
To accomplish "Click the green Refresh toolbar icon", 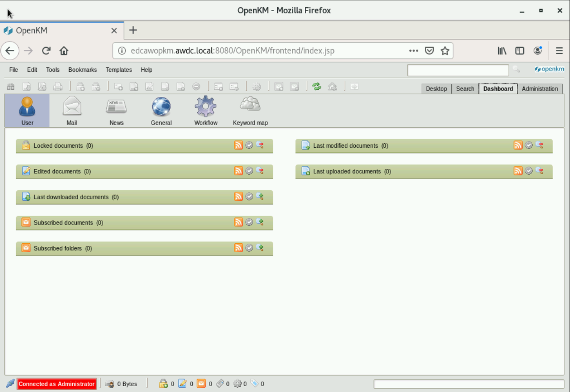I will [317, 87].
